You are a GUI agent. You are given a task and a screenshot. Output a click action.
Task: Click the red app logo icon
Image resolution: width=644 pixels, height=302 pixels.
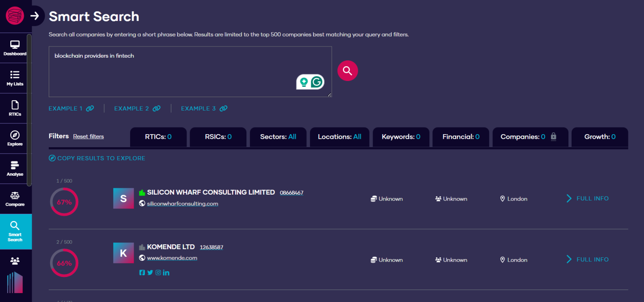click(15, 16)
